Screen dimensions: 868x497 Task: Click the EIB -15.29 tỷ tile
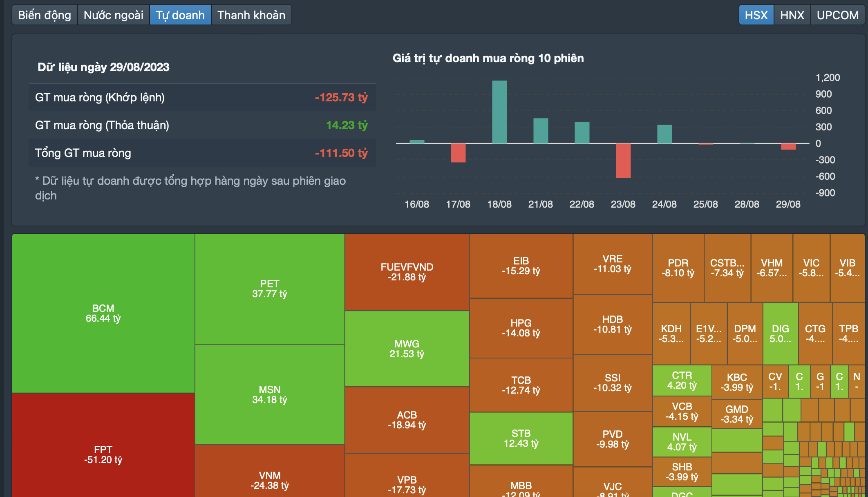(x=521, y=266)
